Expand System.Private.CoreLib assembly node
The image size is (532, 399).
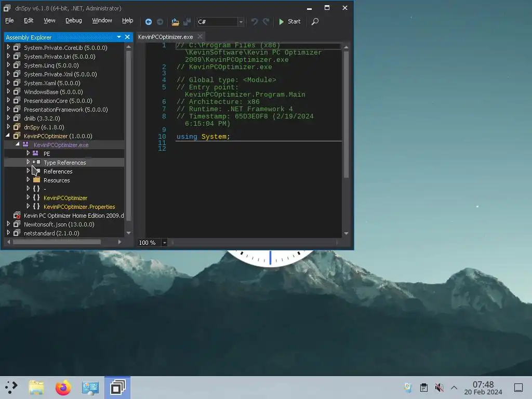click(x=8, y=47)
